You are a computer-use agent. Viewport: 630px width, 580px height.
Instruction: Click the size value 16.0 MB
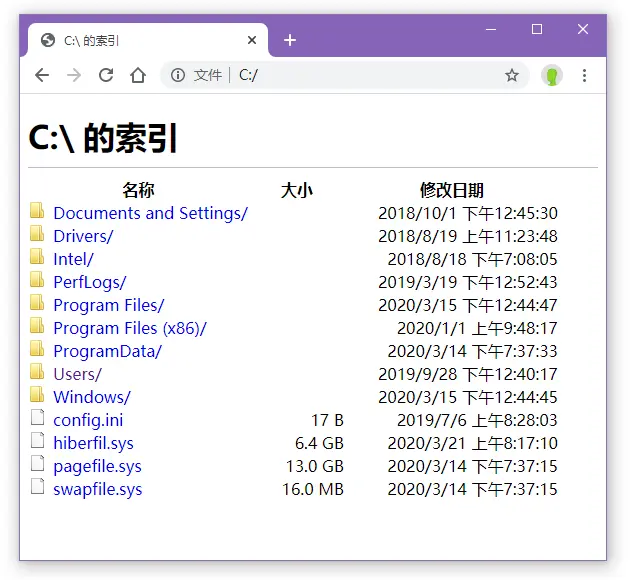tap(313, 489)
